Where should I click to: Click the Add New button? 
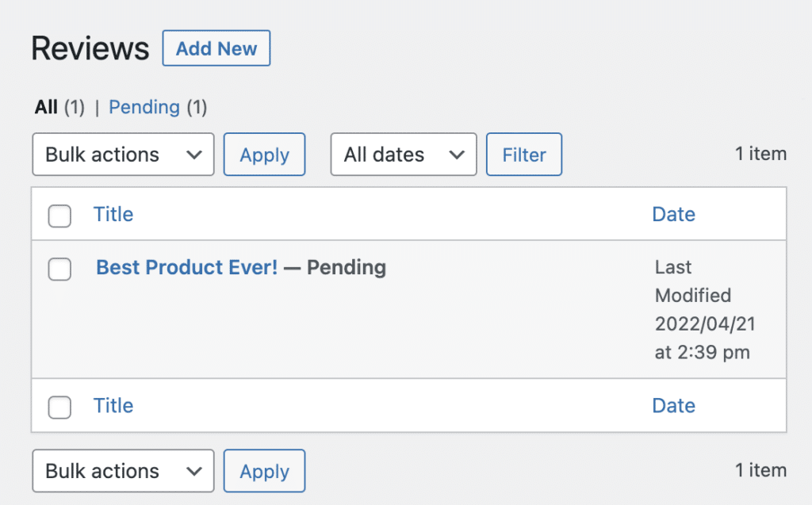tap(216, 48)
